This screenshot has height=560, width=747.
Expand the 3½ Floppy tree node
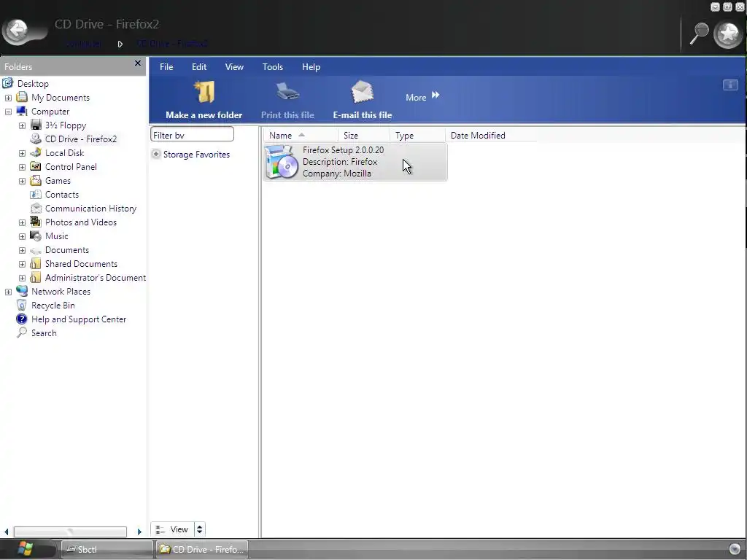pyautogui.click(x=22, y=125)
